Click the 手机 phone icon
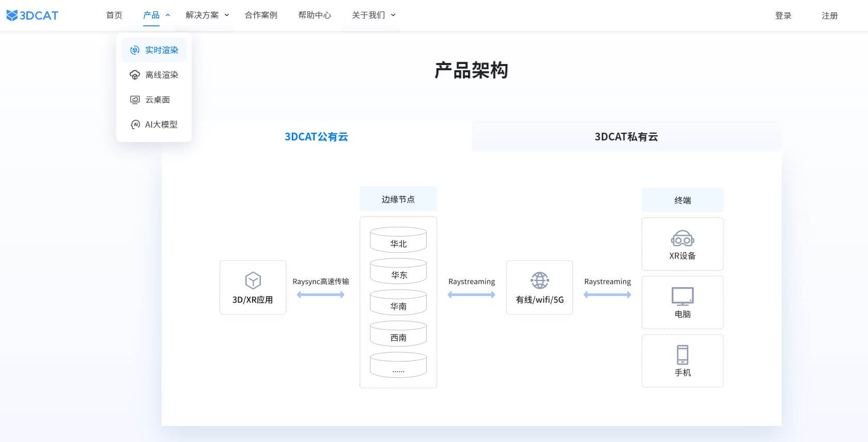868x442 pixels. (x=683, y=355)
